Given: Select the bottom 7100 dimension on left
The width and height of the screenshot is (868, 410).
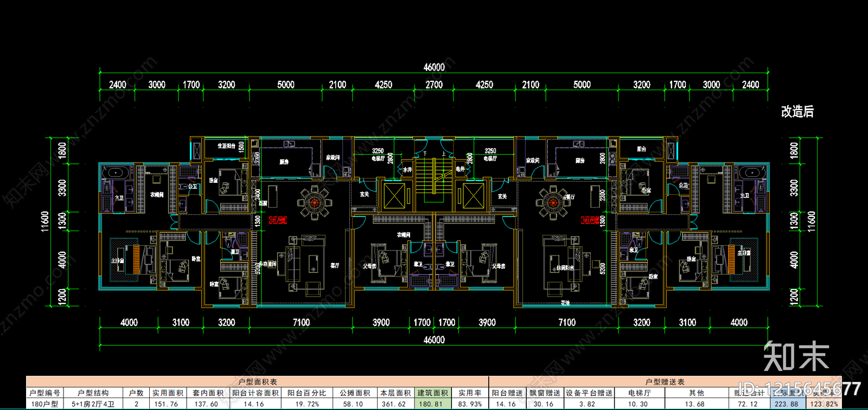Looking at the screenshot, I should [301, 322].
